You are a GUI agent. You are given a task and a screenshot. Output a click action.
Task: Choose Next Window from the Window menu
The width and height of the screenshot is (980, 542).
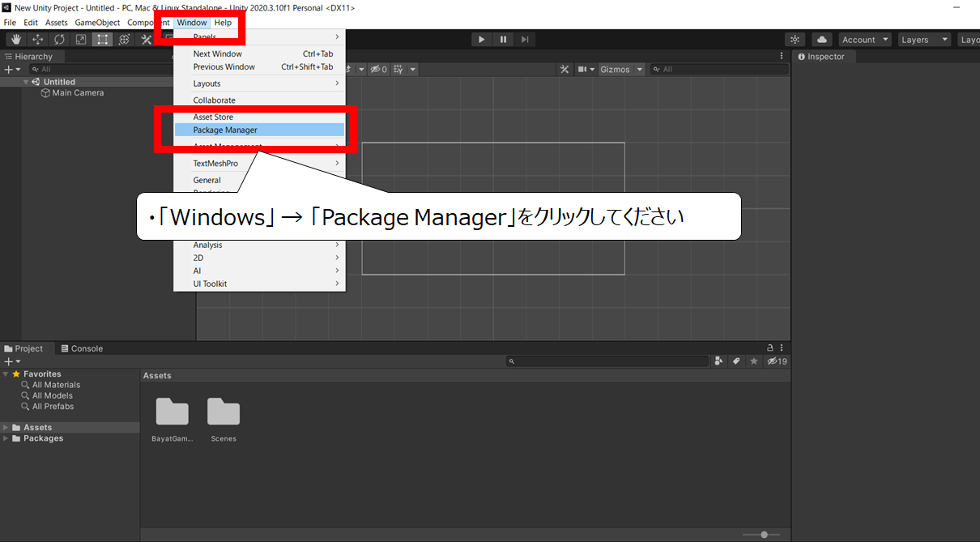click(260, 54)
